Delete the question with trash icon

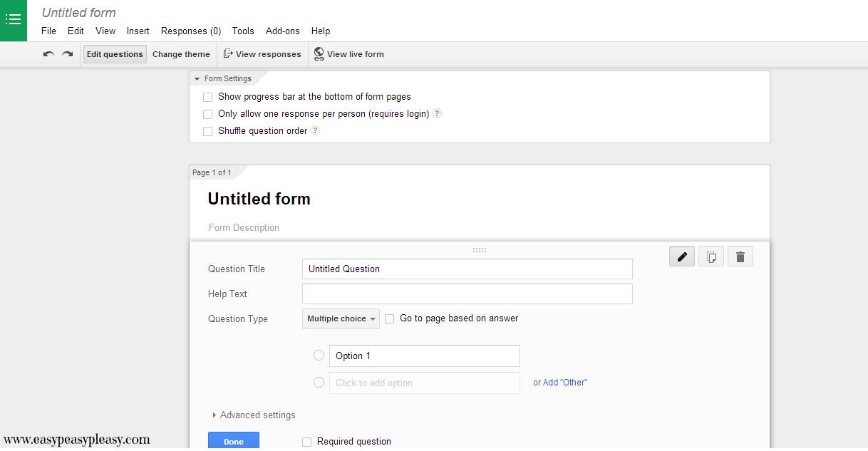pos(740,256)
